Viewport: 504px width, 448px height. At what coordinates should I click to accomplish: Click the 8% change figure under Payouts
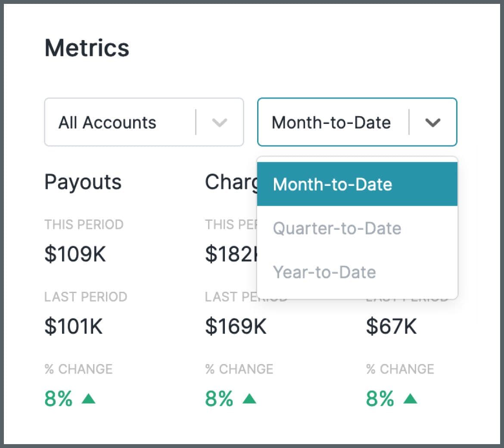click(x=58, y=399)
